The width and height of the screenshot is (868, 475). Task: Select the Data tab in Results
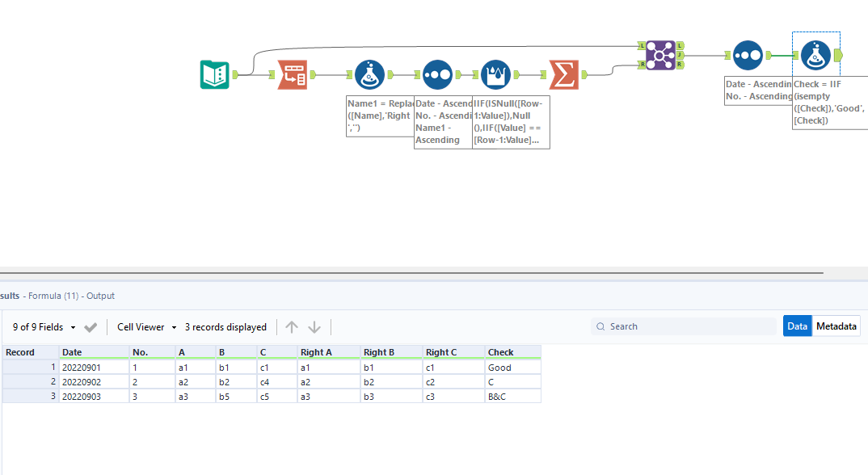pos(797,326)
